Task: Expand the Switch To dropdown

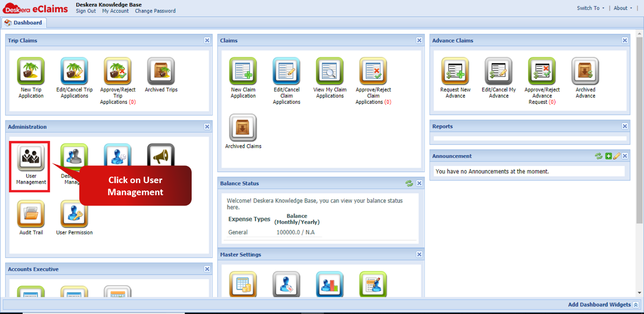Action: [x=589, y=7]
